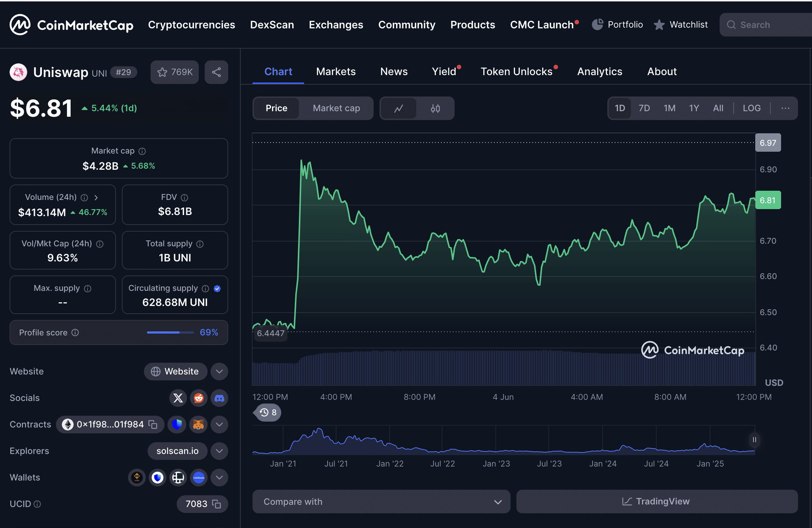Open the Compare with dropdown
The width and height of the screenshot is (812, 528).
[x=381, y=501]
